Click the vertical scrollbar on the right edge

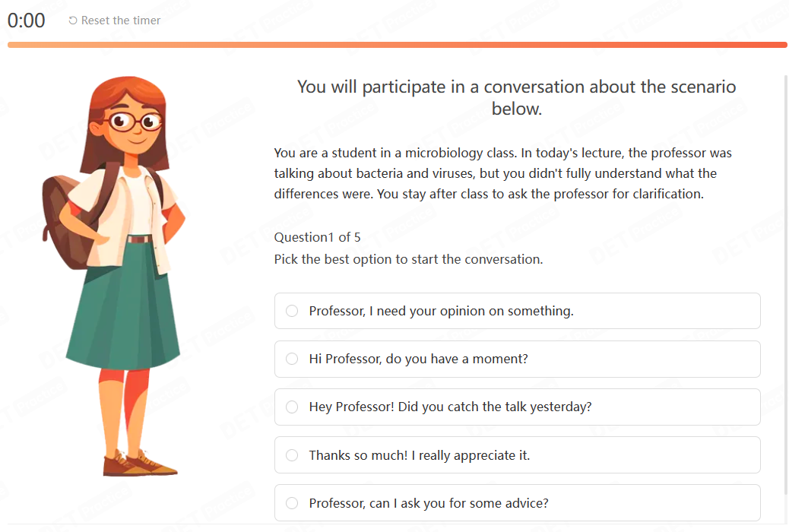(x=785, y=284)
